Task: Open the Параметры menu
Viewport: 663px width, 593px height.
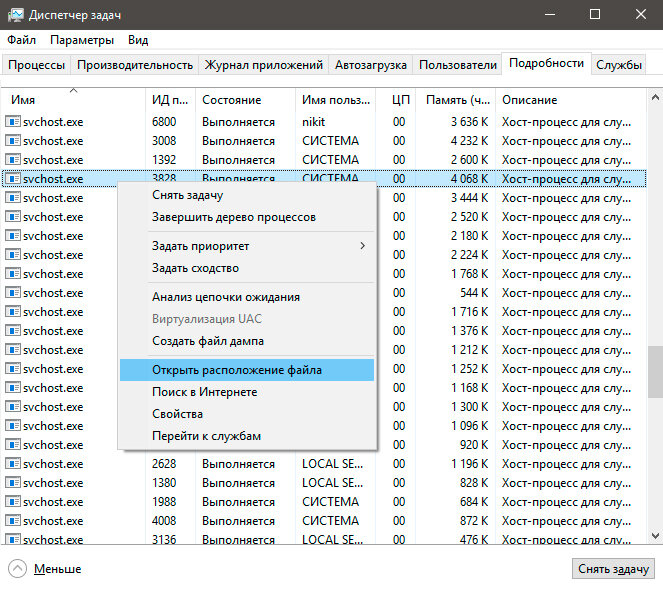Action: pyautogui.click(x=82, y=40)
